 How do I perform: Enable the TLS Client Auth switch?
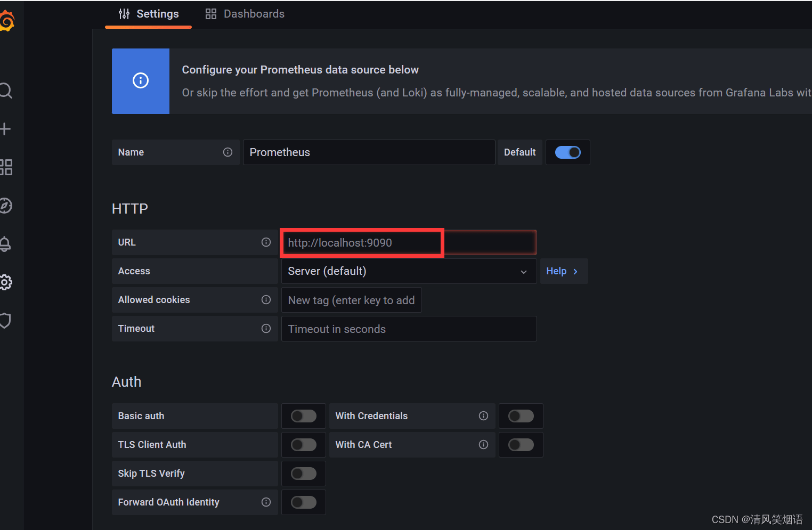(304, 445)
